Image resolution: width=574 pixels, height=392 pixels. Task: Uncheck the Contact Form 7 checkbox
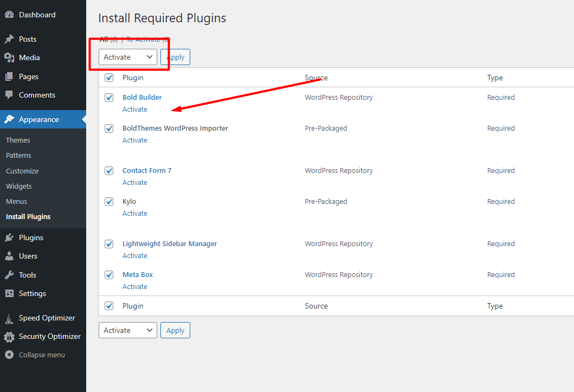pos(109,171)
